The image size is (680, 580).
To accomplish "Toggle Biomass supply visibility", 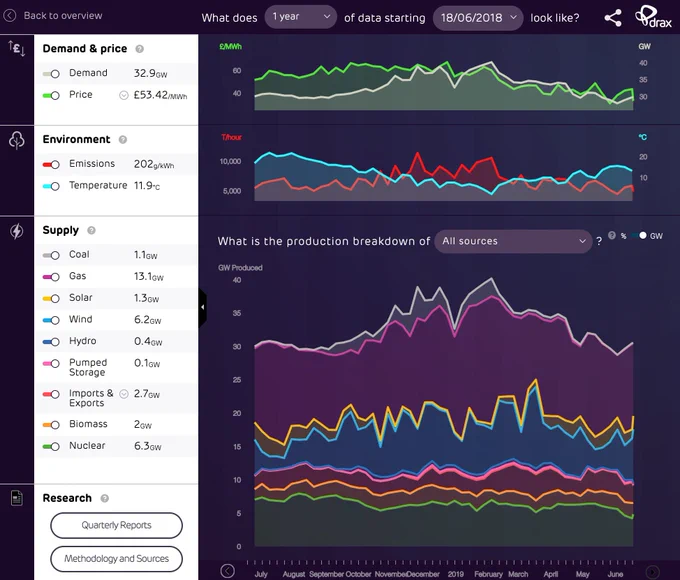I will tap(51, 425).
